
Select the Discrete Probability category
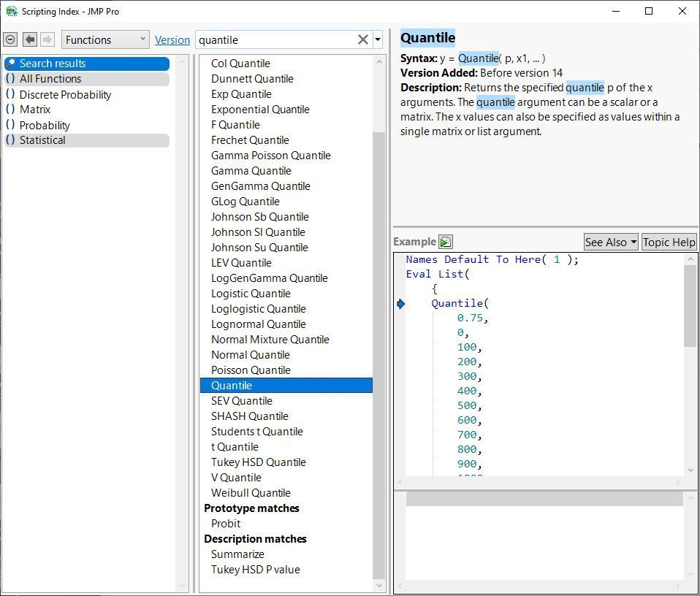click(x=65, y=94)
